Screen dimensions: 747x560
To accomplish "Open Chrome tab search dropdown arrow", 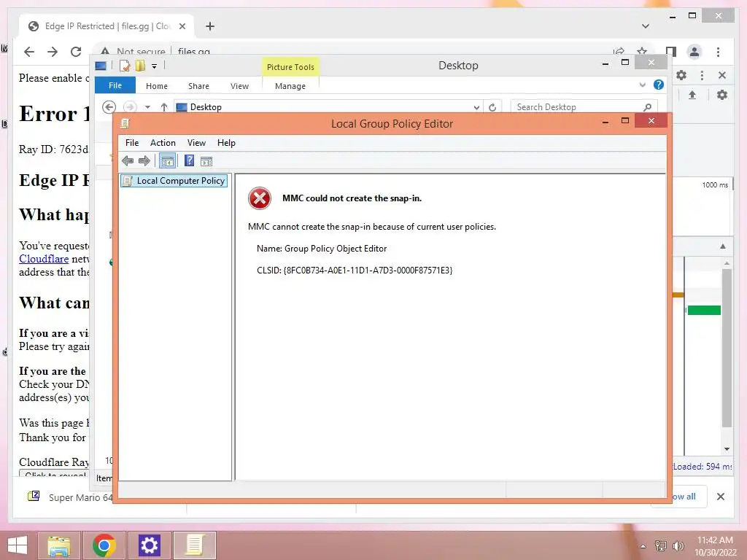I will coord(646,26).
